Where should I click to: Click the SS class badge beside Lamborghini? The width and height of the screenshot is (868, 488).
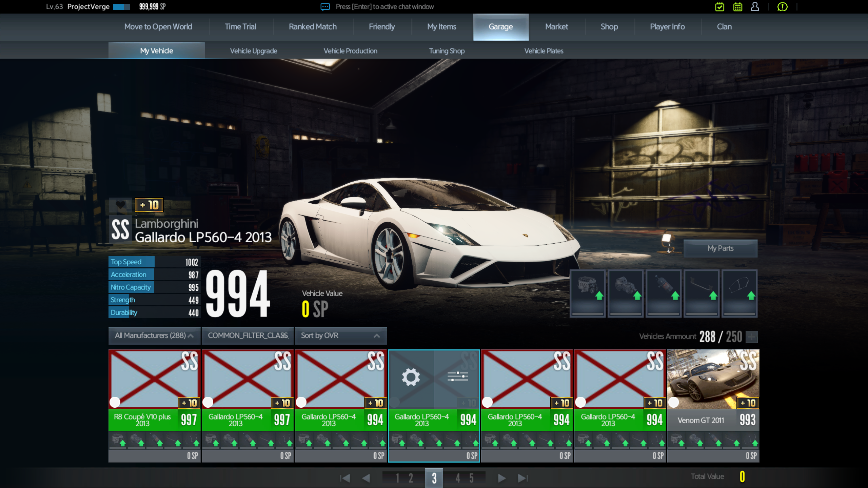tap(120, 229)
